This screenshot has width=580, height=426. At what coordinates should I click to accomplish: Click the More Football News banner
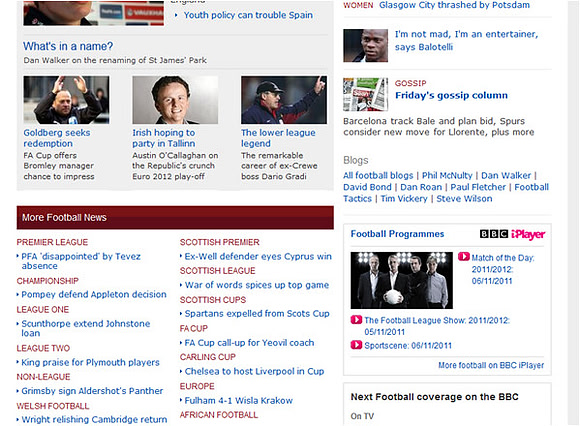(175, 217)
